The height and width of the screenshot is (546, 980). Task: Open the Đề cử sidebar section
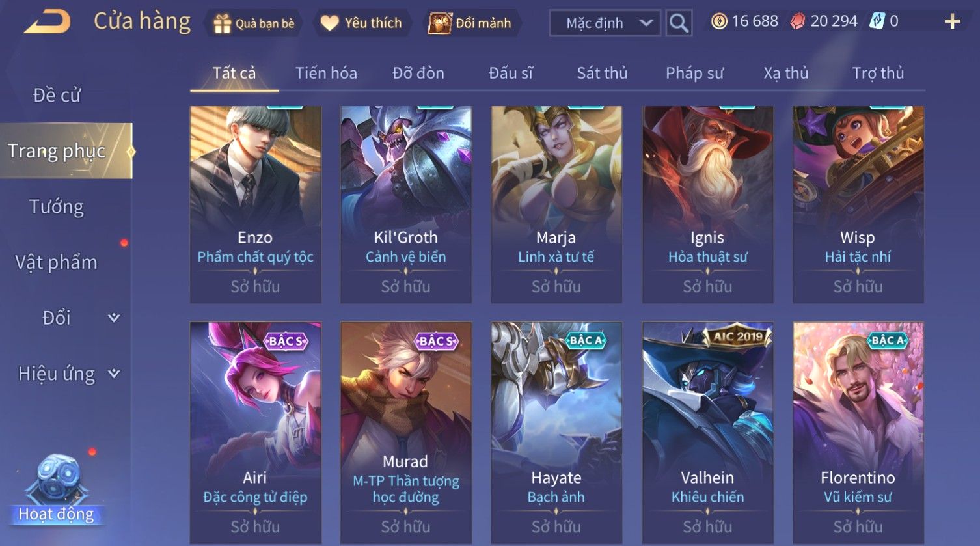[x=57, y=96]
